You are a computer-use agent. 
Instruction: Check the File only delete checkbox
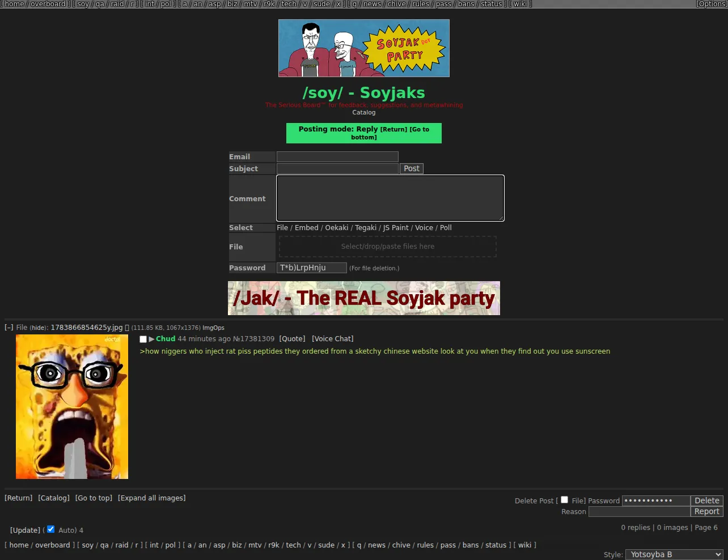click(x=564, y=499)
